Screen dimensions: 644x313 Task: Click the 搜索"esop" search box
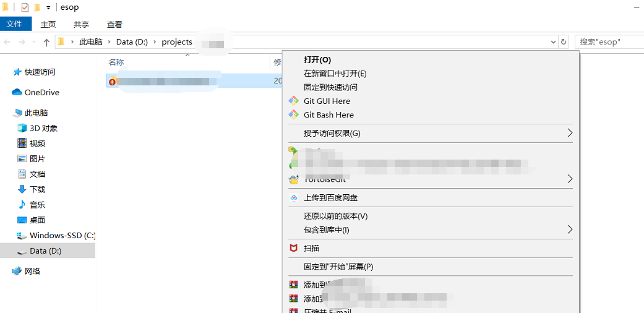pyautogui.click(x=609, y=42)
